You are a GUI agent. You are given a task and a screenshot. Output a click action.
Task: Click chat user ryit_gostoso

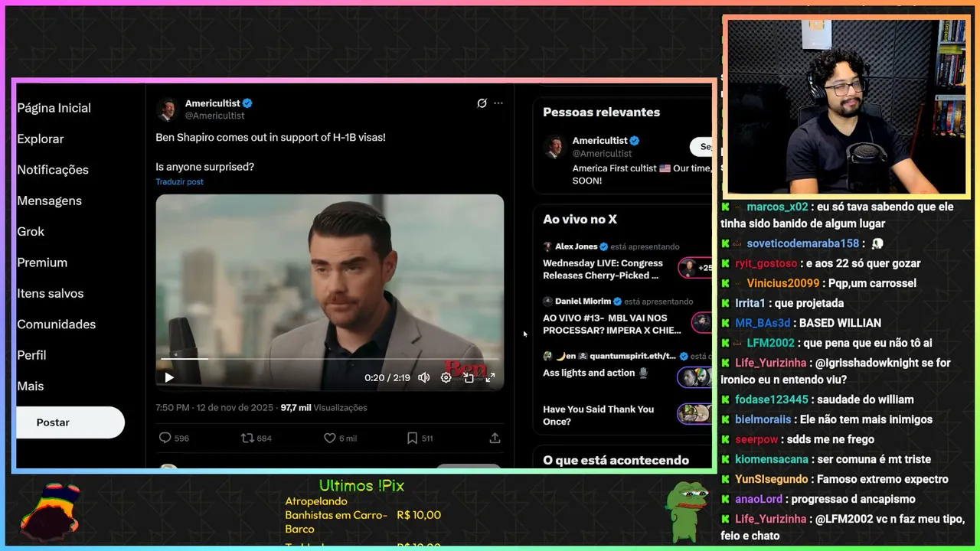coord(766,263)
